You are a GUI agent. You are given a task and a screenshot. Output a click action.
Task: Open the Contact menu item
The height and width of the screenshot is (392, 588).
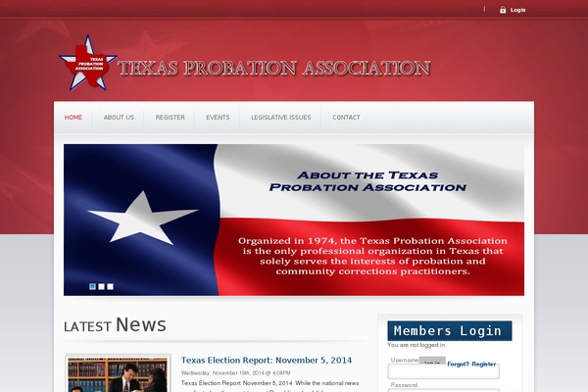346,118
